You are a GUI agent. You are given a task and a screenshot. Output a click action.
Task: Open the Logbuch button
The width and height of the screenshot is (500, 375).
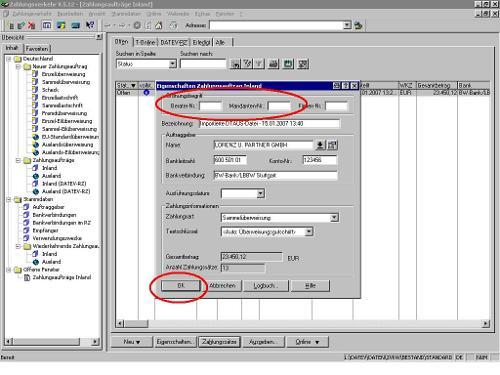266,286
